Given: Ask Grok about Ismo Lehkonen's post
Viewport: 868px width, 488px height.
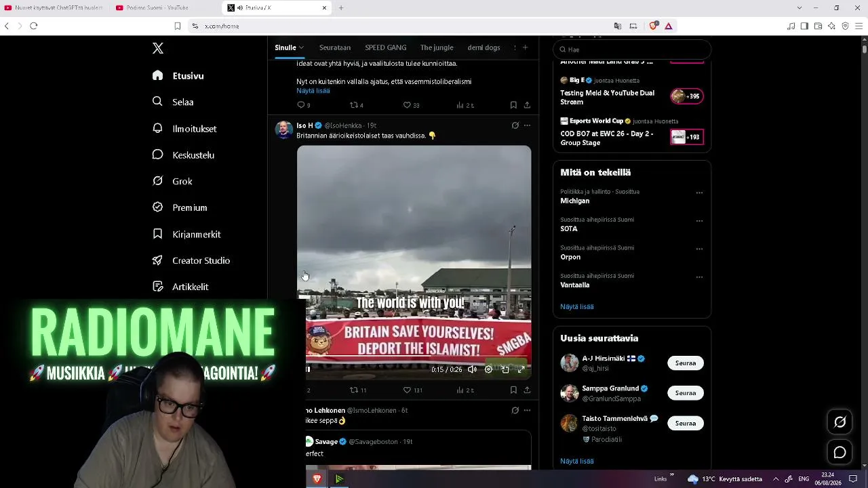Looking at the screenshot, I should click(515, 410).
